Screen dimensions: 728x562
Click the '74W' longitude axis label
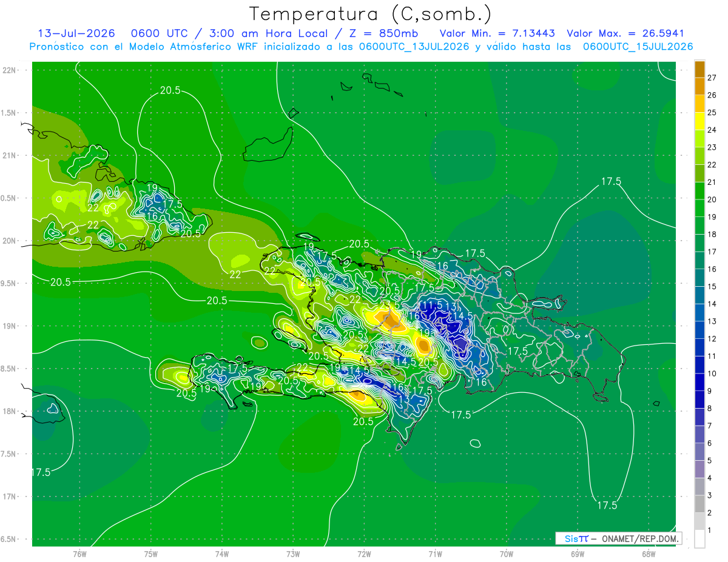[x=222, y=554]
